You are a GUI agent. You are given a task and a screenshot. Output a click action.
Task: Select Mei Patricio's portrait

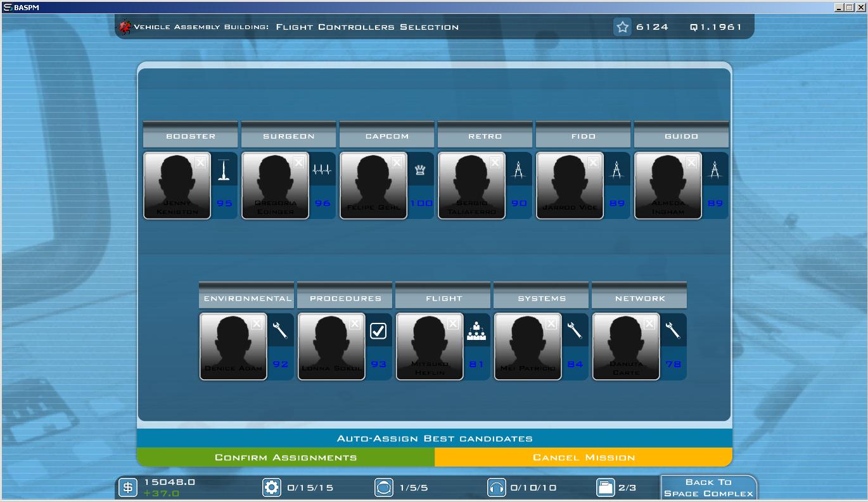(528, 347)
